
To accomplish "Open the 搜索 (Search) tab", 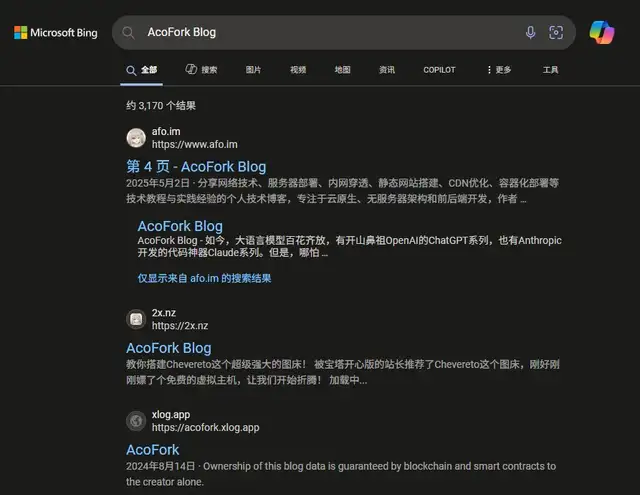I will coord(201,70).
